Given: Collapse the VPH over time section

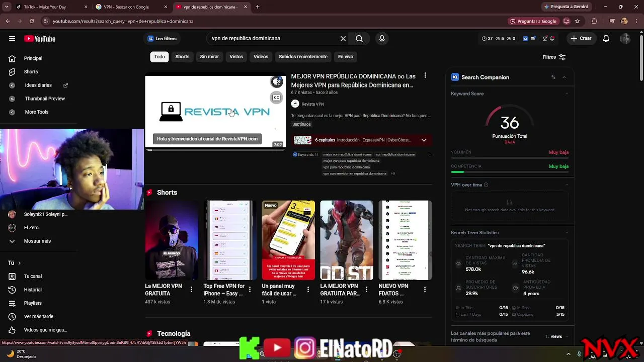Looking at the screenshot, I should (567, 185).
